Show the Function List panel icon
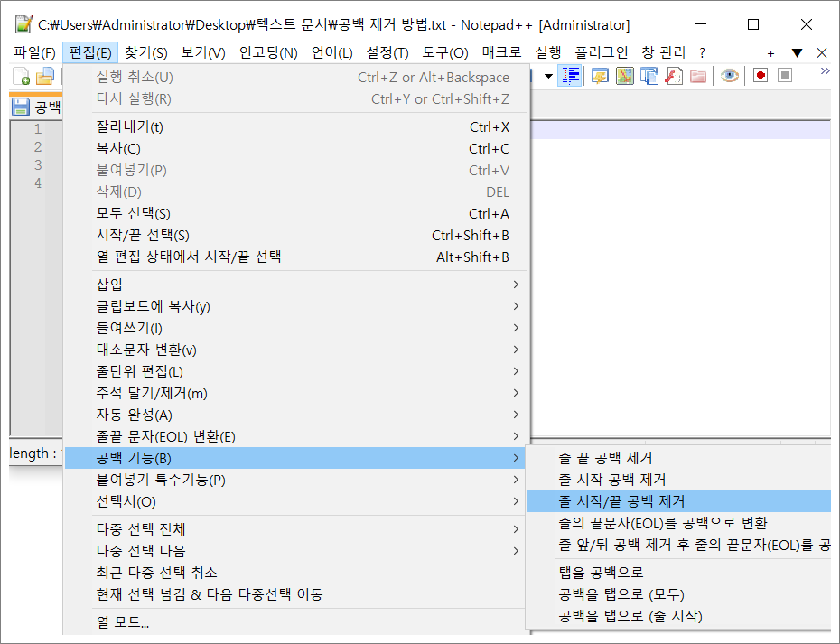Screen dimensions: 840x644 coord(674,76)
